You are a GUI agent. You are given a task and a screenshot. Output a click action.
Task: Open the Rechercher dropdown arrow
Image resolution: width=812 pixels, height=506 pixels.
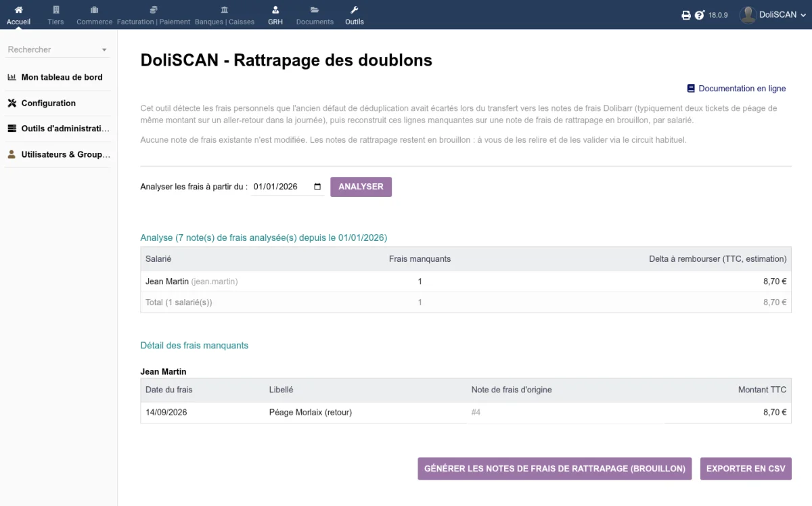pos(104,50)
